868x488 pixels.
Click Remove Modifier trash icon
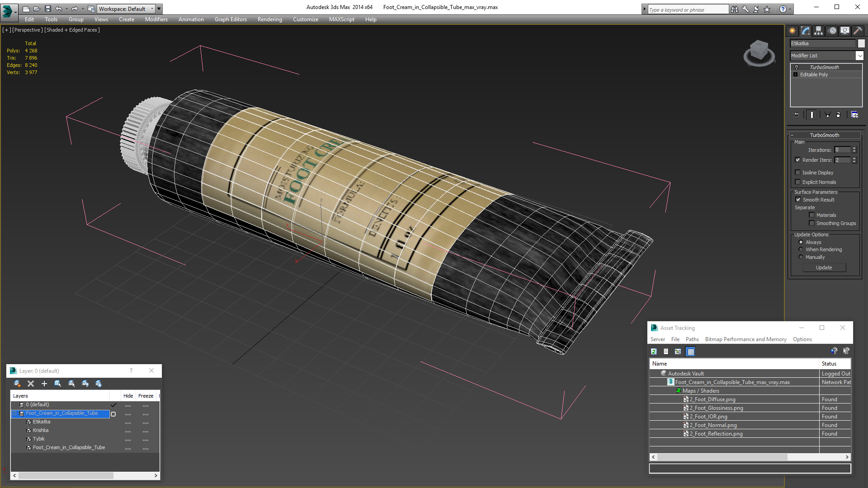839,115
